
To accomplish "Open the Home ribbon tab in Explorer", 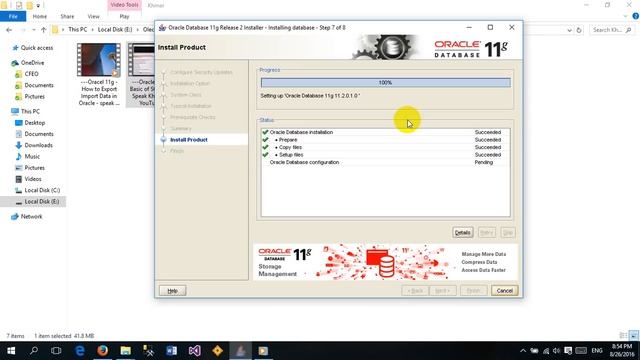I will pyautogui.click(x=40, y=16).
